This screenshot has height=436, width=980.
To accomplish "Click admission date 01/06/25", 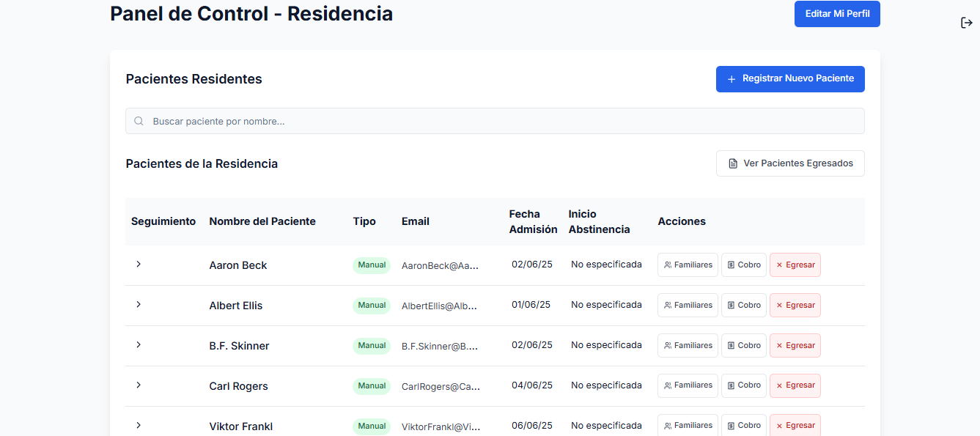I will [531, 305].
